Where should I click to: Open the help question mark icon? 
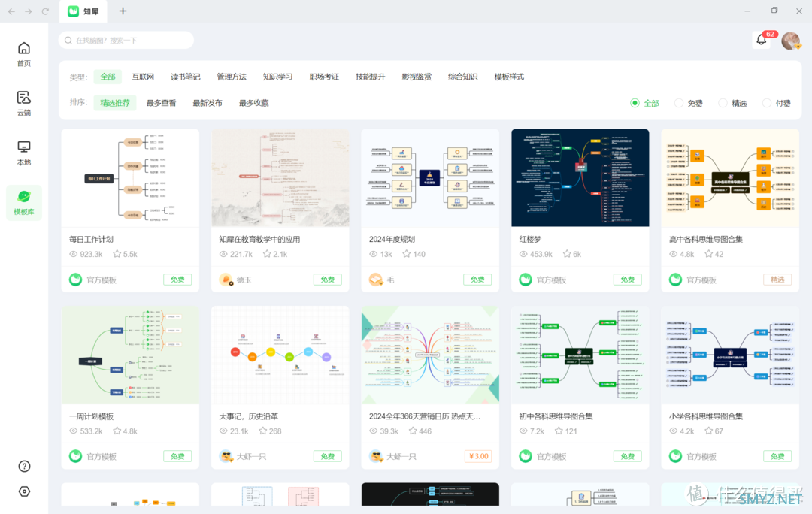24,467
